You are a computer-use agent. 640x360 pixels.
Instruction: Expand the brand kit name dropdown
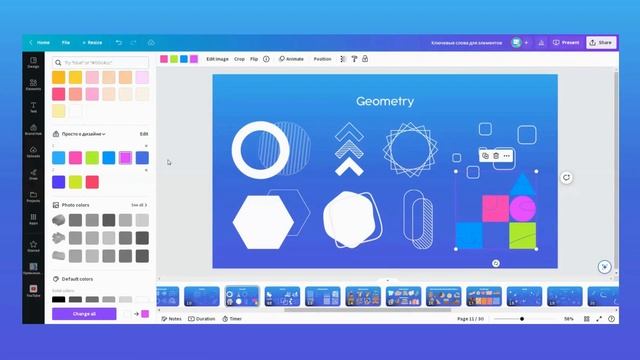point(84,134)
